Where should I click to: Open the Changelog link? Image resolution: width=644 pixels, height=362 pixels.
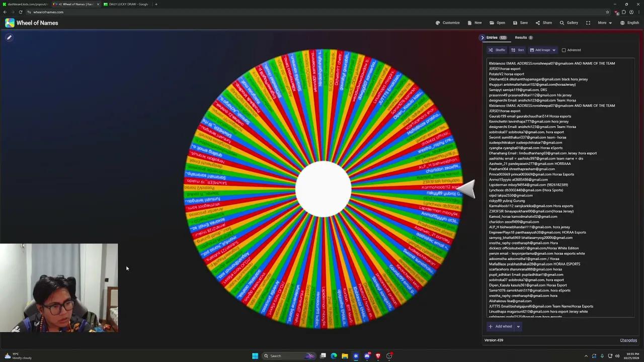tap(628, 340)
